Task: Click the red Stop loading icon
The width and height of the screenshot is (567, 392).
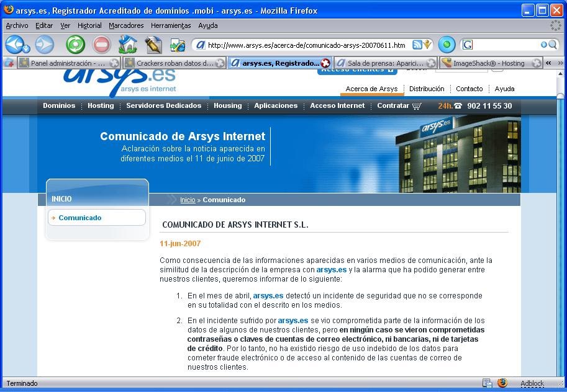Action: 102,45
